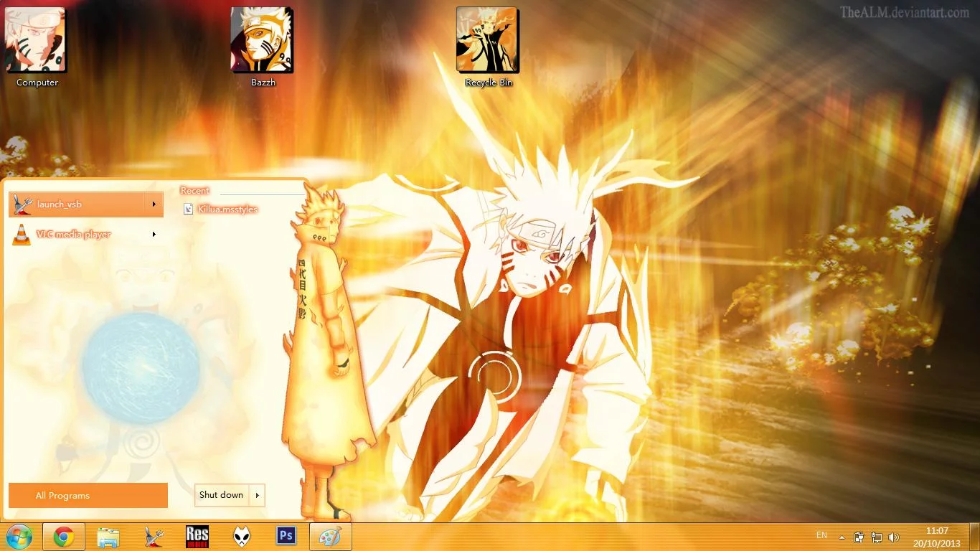Show hidden tray icons arrow
The height and width of the screenshot is (551, 980).
[x=842, y=537]
